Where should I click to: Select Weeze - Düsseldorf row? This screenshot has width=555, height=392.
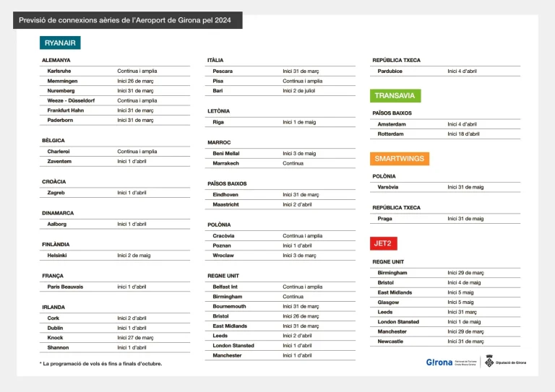coord(115,101)
